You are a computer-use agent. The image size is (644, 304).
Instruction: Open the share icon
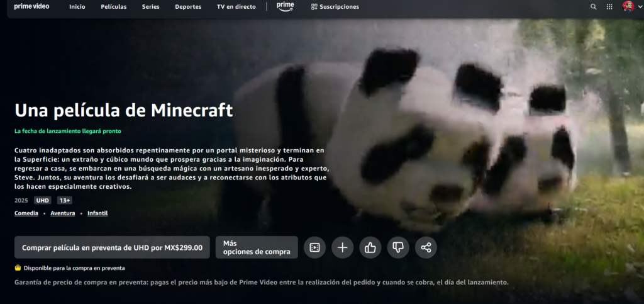click(x=426, y=247)
